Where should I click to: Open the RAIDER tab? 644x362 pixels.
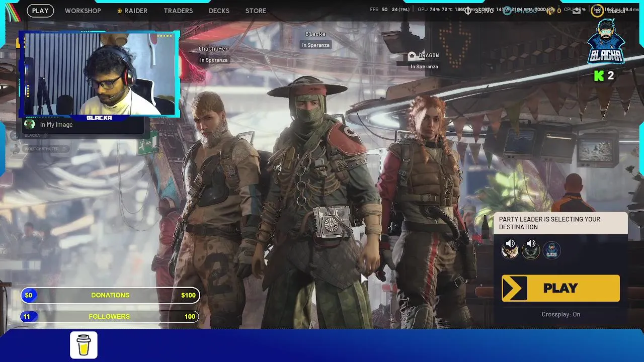click(x=136, y=11)
